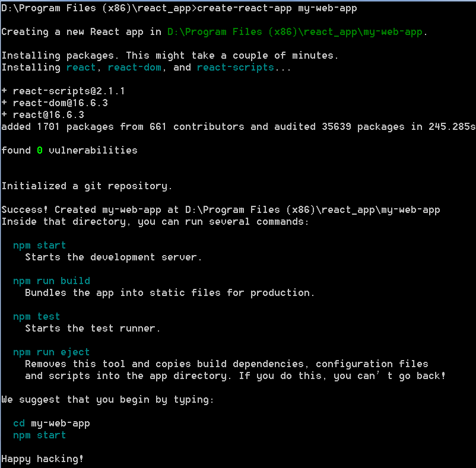Click the line 'Initialized a git repository.'

point(87,186)
